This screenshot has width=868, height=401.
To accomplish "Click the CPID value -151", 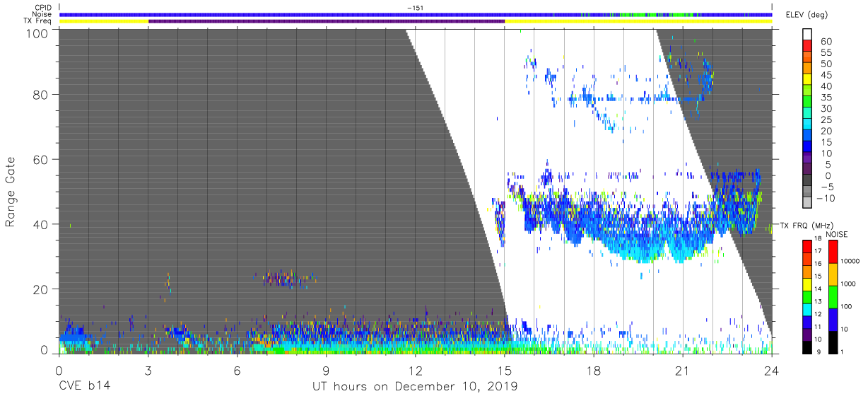I will tap(415, 8).
